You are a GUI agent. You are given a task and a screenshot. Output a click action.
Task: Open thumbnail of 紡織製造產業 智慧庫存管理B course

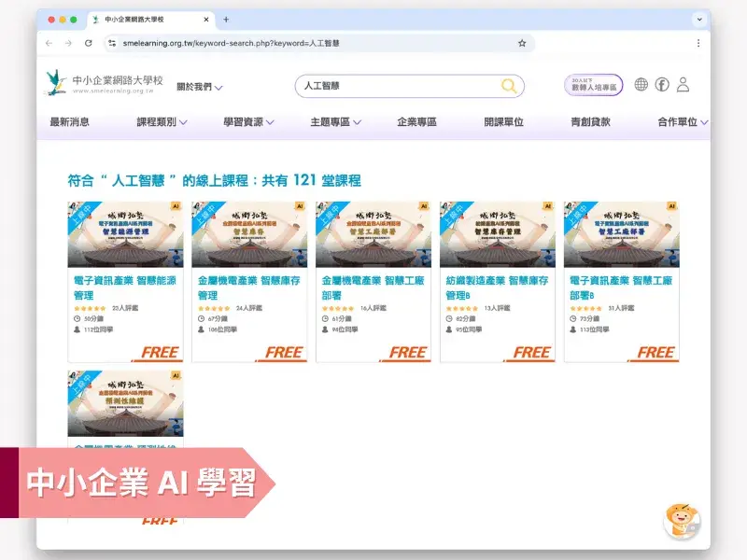pyautogui.click(x=498, y=234)
